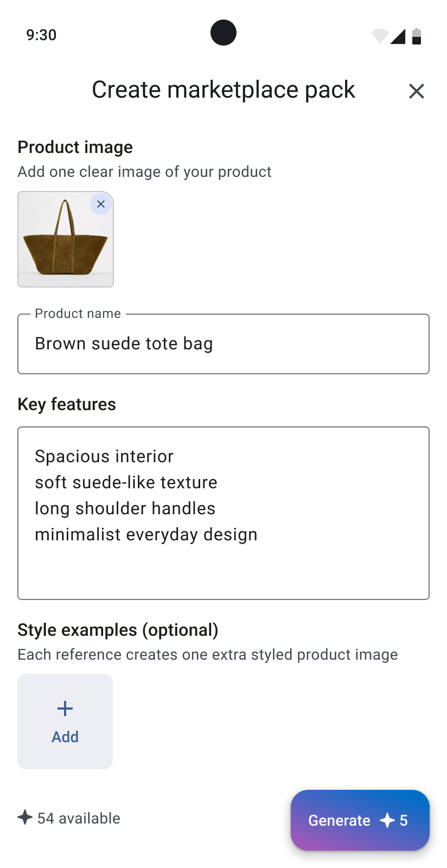Tap the Create marketplace pack title
This screenshot has width=447, height=868.
[224, 90]
